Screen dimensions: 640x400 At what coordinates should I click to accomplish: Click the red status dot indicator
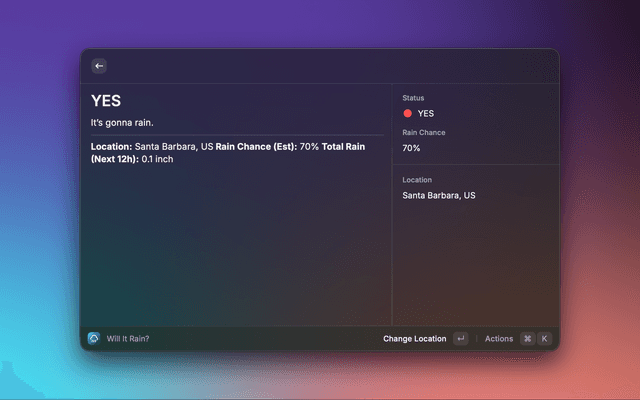pos(408,114)
